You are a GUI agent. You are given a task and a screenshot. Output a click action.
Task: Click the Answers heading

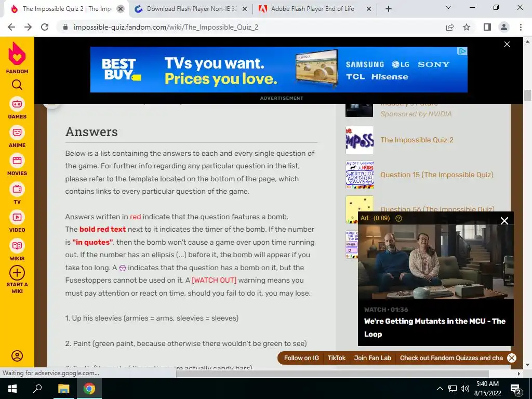91,131
